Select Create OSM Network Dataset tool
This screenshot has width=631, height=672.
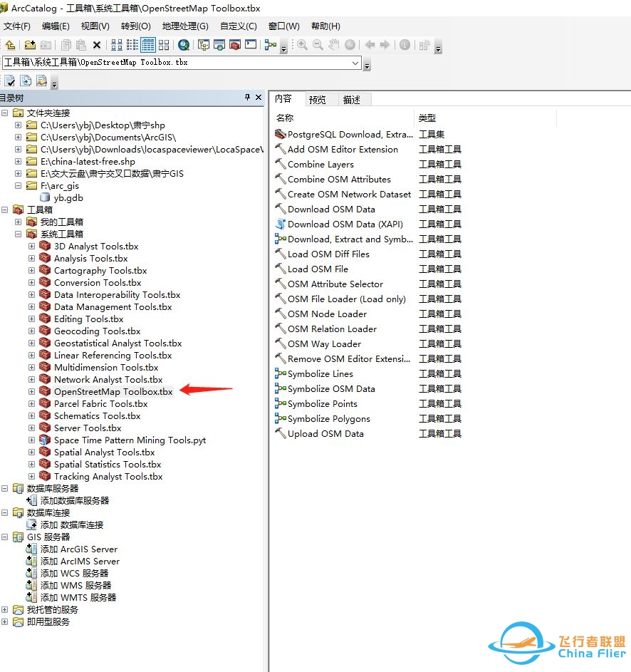(349, 194)
